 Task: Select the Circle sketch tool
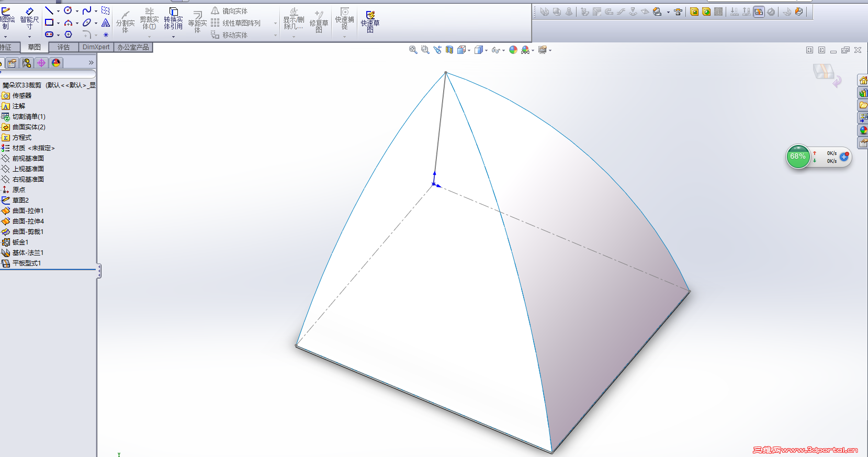point(68,10)
